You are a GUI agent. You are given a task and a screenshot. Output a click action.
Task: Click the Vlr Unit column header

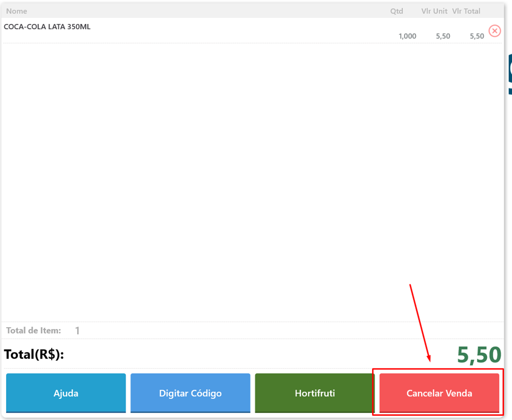434,11
